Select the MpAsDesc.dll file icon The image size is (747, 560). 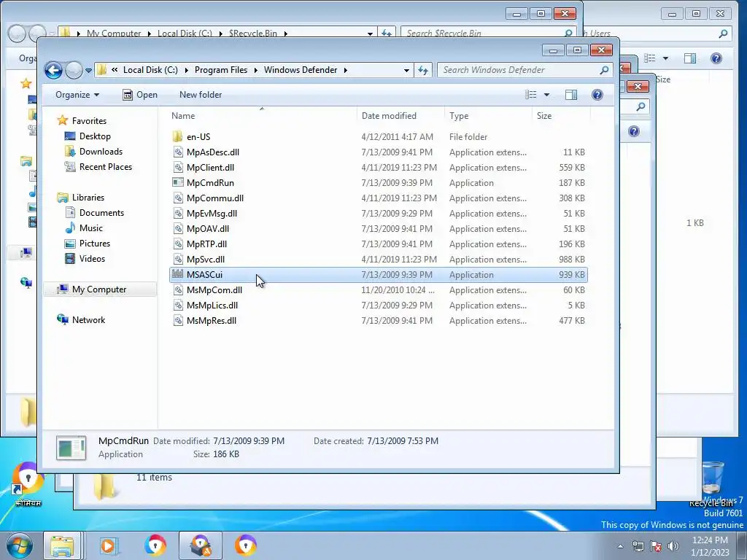178,152
